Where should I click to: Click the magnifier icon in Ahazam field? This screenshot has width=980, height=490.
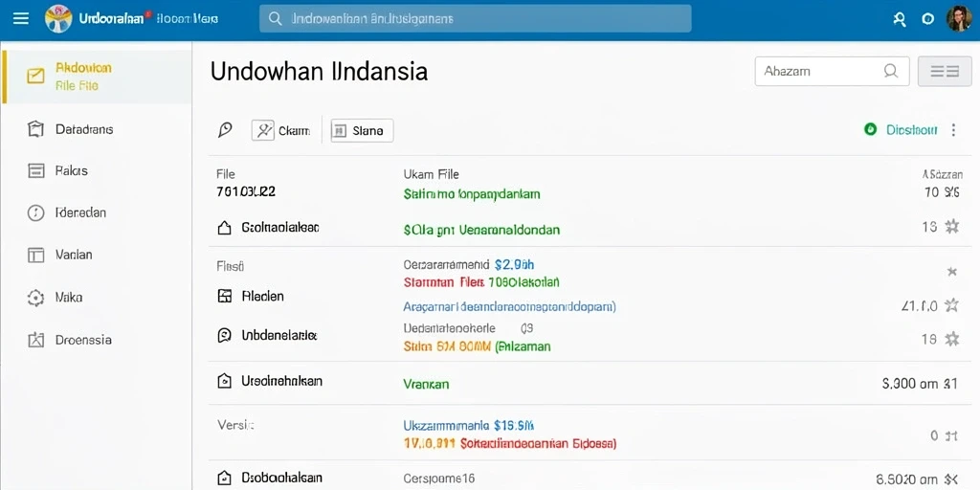tap(891, 71)
